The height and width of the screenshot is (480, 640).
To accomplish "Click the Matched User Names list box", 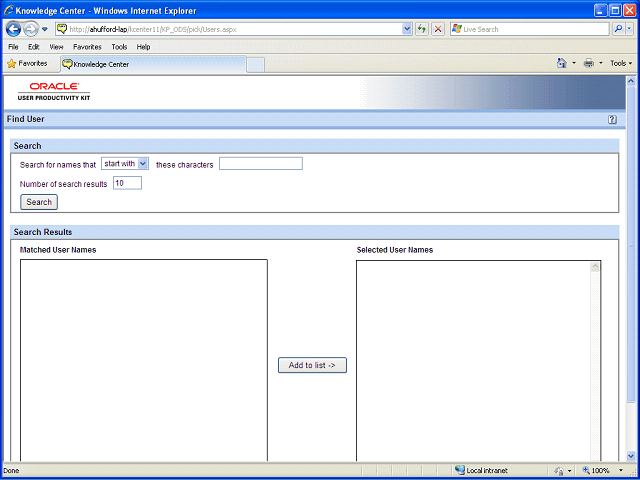I will click(144, 360).
